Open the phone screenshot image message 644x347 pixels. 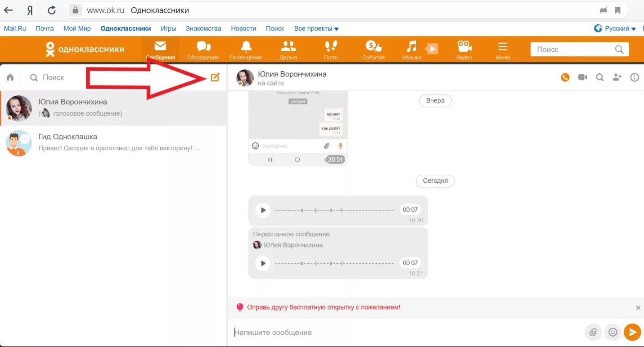tap(298, 128)
